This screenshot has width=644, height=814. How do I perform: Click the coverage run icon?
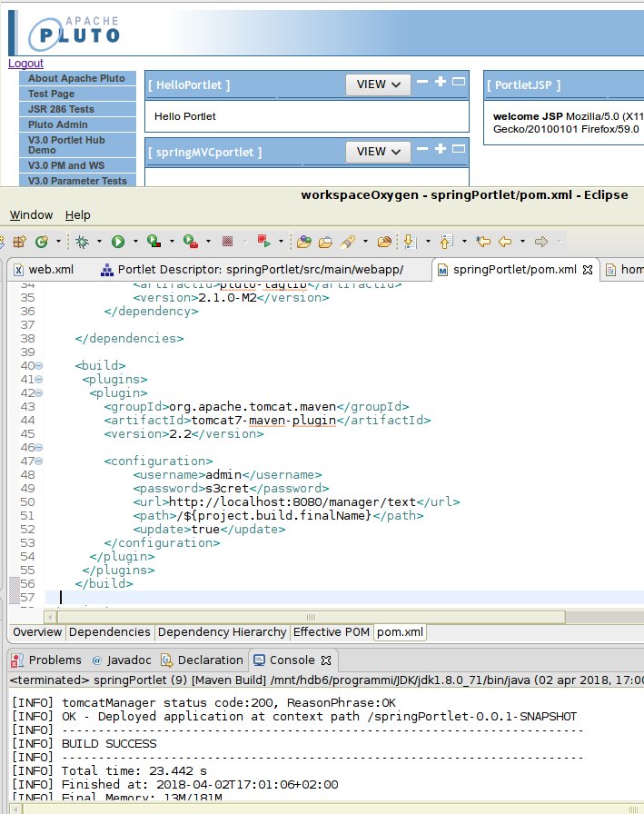[x=154, y=241]
